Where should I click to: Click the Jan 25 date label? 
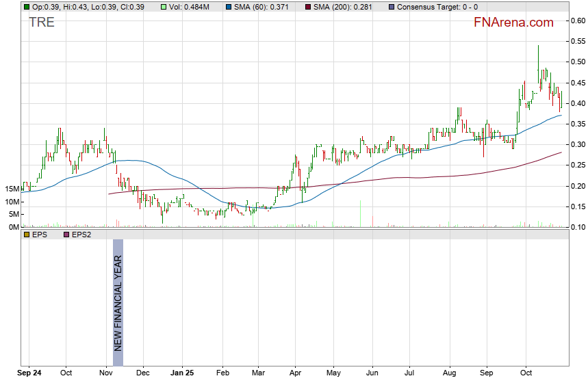point(182,373)
